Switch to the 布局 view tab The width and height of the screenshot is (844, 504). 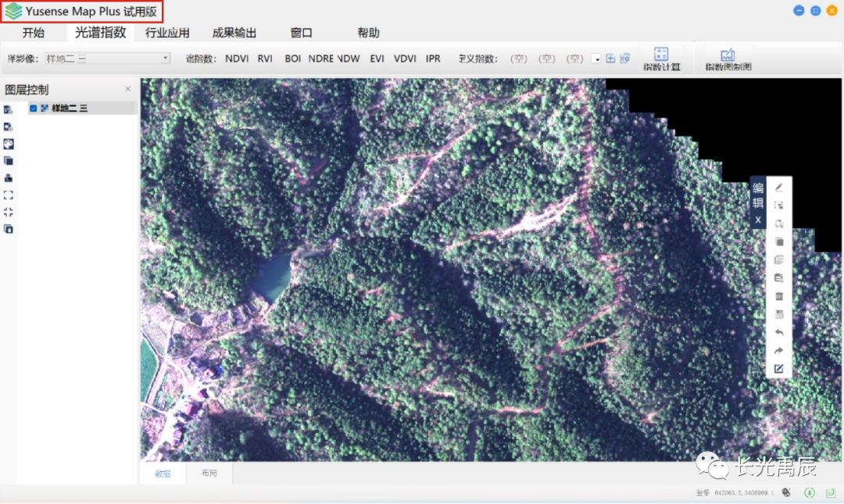209,474
